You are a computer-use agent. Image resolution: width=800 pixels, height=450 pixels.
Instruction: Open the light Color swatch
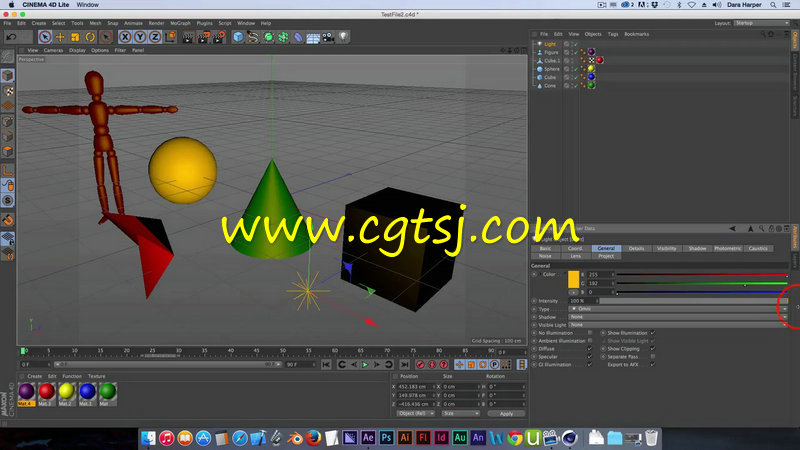[x=573, y=280]
